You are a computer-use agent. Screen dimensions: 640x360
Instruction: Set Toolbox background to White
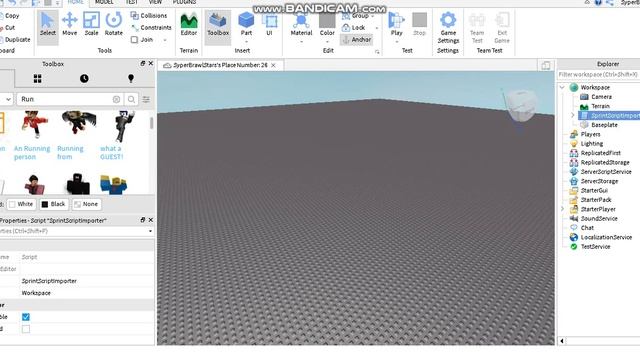[21, 204]
